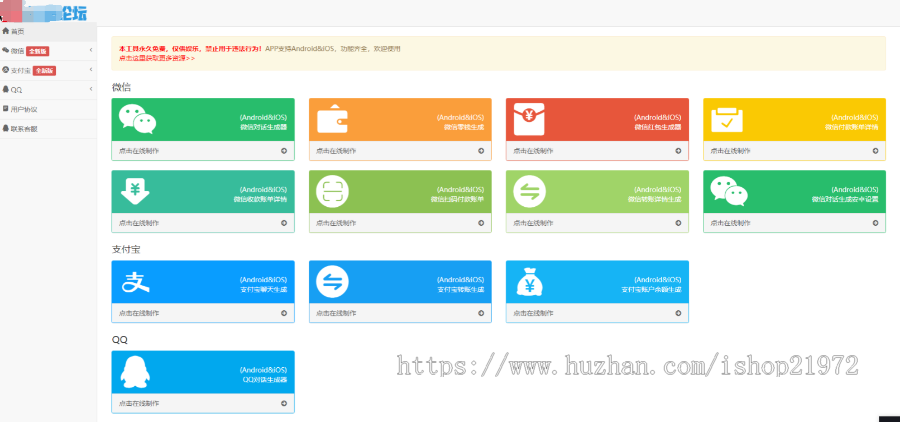Click the 论坛 site logo in header
Viewport: 900px width, 422px height.
pos(46,11)
